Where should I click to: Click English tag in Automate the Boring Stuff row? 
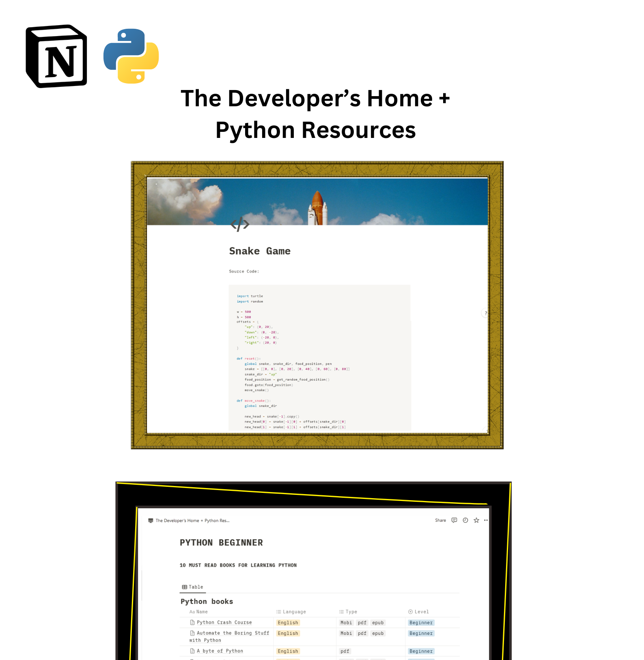[x=288, y=633]
